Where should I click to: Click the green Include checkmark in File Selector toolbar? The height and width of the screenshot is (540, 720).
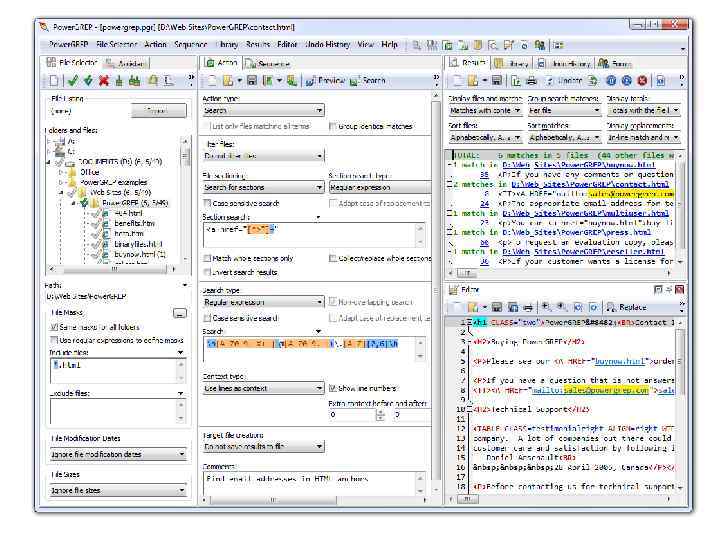(73, 81)
